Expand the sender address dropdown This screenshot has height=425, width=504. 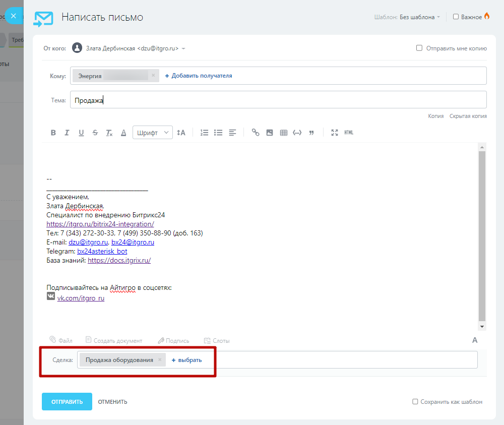tap(183, 48)
